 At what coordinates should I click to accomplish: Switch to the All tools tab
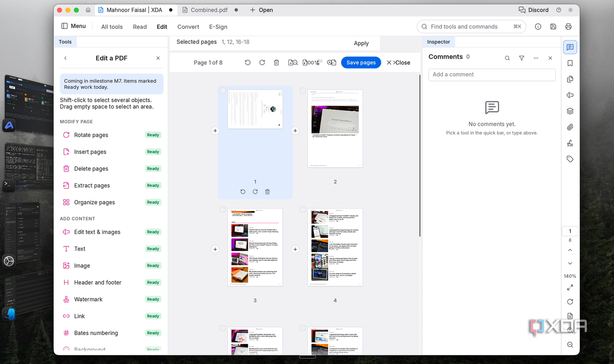(x=112, y=27)
